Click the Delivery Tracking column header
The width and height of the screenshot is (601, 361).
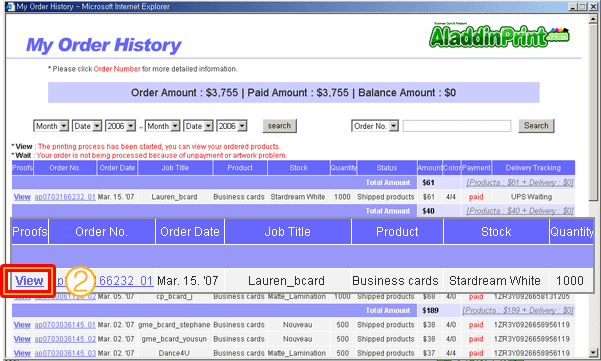[x=533, y=168]
